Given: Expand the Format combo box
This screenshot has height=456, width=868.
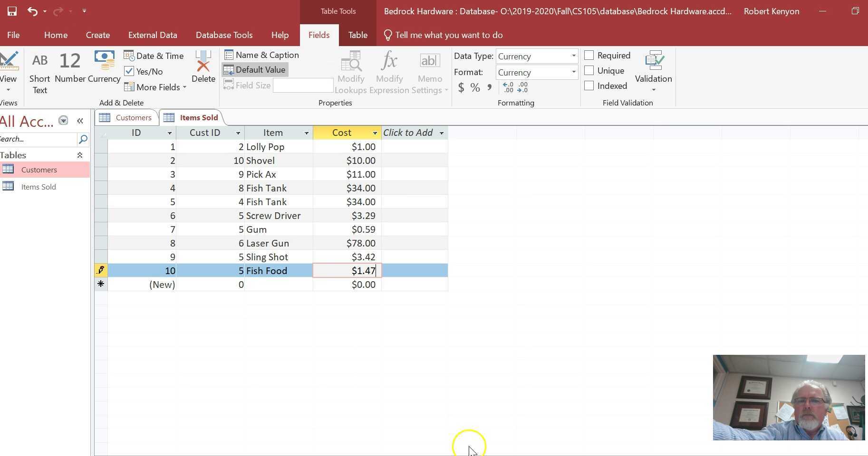Looking at the screenshot, I should 573,72.
